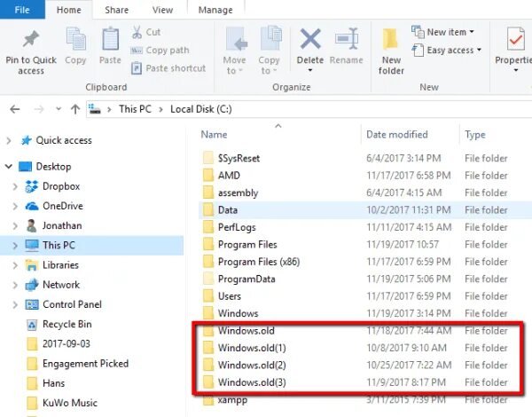Expand the Network tree node
Viewport: 532px width, 417px height.
click(15, 285)
